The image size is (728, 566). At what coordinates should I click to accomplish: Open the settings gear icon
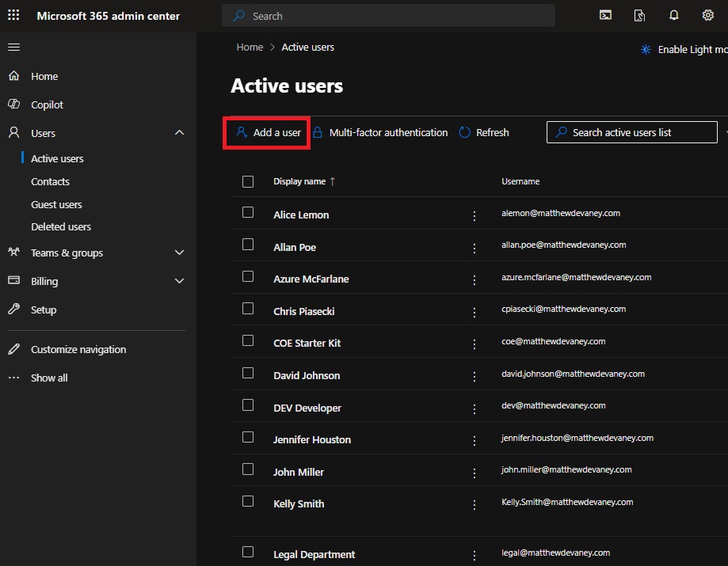pos(707,15)
